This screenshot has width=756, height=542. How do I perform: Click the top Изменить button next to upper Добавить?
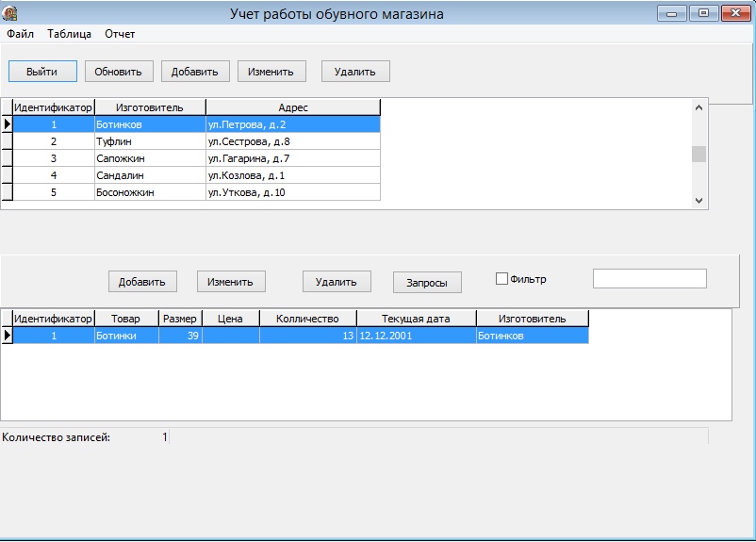point(271,72)
